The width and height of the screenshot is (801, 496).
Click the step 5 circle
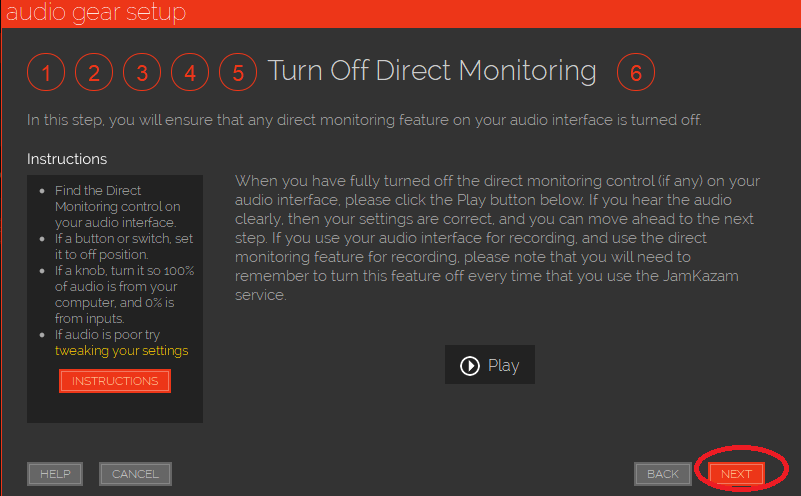[x=238, y=73]
